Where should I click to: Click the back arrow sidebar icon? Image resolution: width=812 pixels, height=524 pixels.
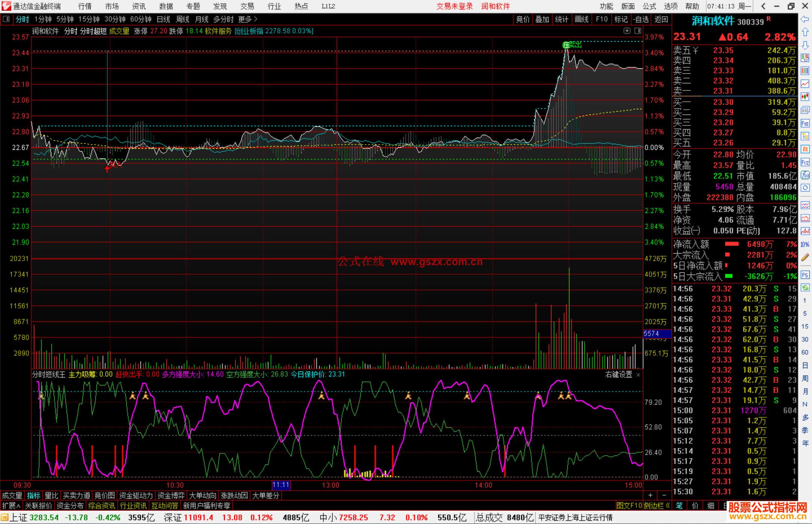click(805, 19)
